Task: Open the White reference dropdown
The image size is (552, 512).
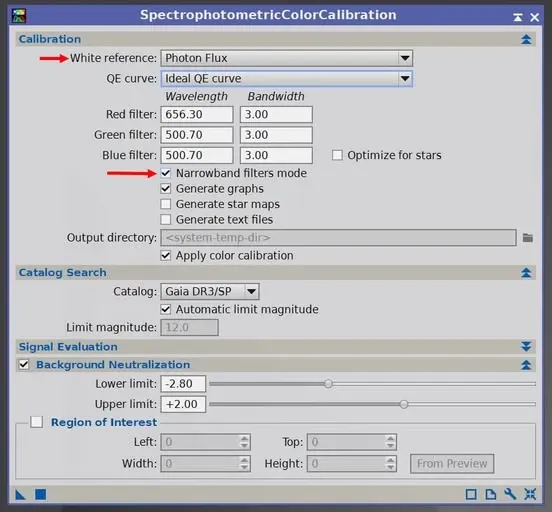Action: [287, 58]
